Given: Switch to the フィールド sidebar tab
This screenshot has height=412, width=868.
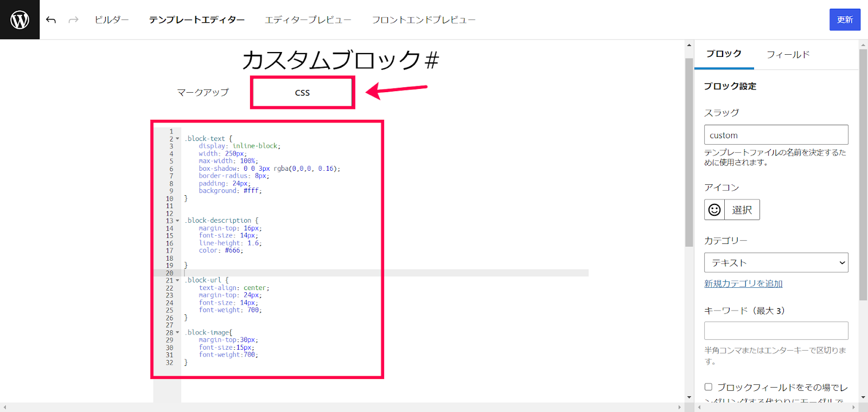Looking at the screenshot, I should click(x=788, y=54).
